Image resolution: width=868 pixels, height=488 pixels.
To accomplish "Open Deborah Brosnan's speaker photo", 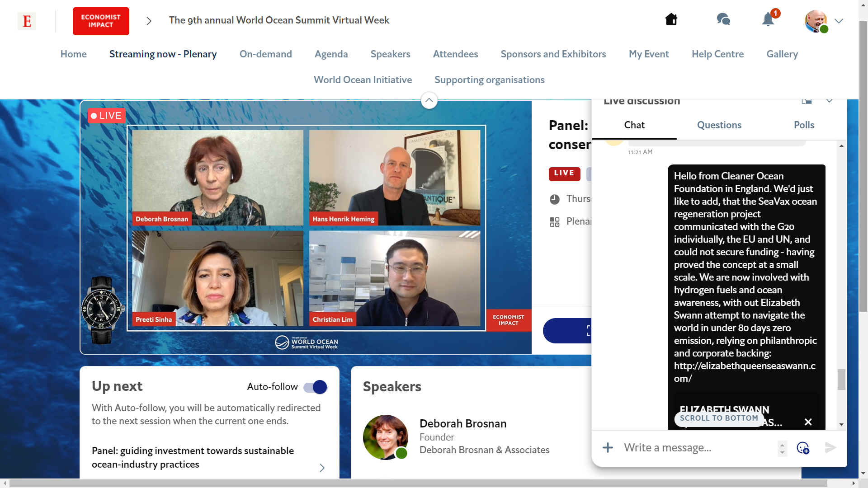I will 386,437.
